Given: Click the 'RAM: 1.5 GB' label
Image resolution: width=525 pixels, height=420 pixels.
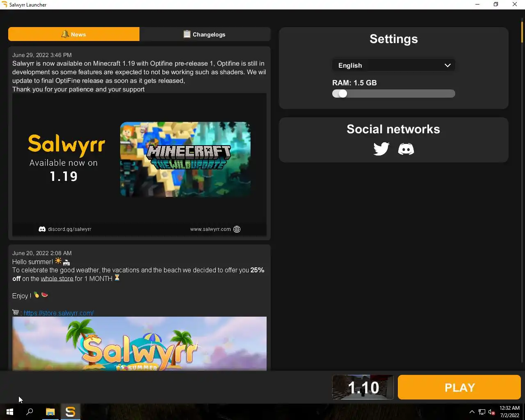Looking at the screenshot, I should coord(354,83).
